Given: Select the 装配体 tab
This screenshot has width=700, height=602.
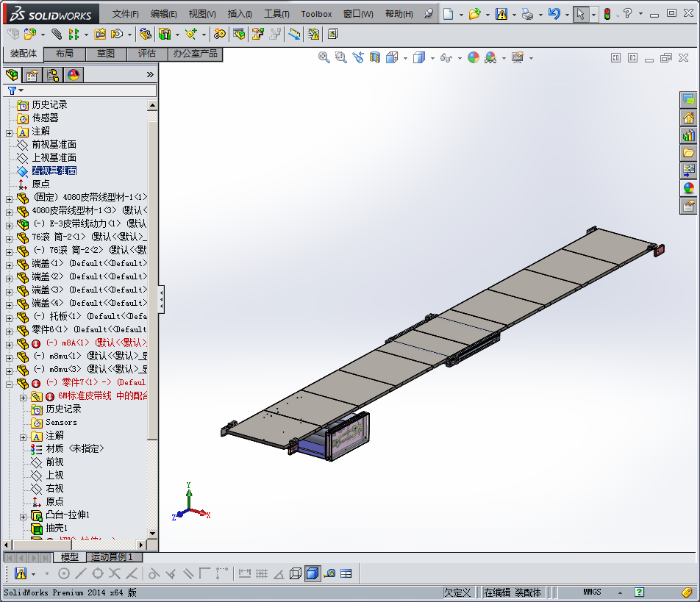Looking at the screenshot, I should pos(24,54).
